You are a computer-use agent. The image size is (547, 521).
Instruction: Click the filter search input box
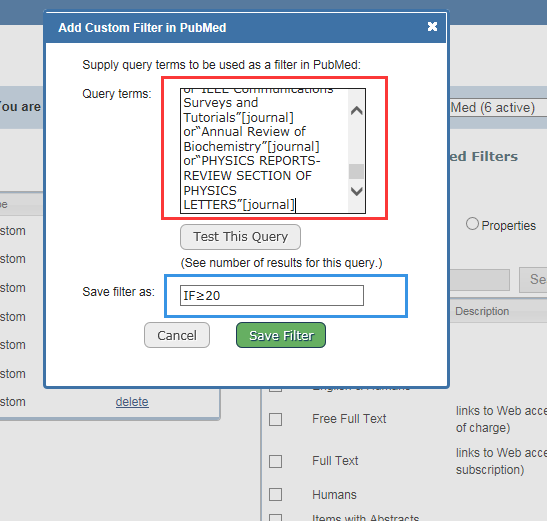pos(480,280)
